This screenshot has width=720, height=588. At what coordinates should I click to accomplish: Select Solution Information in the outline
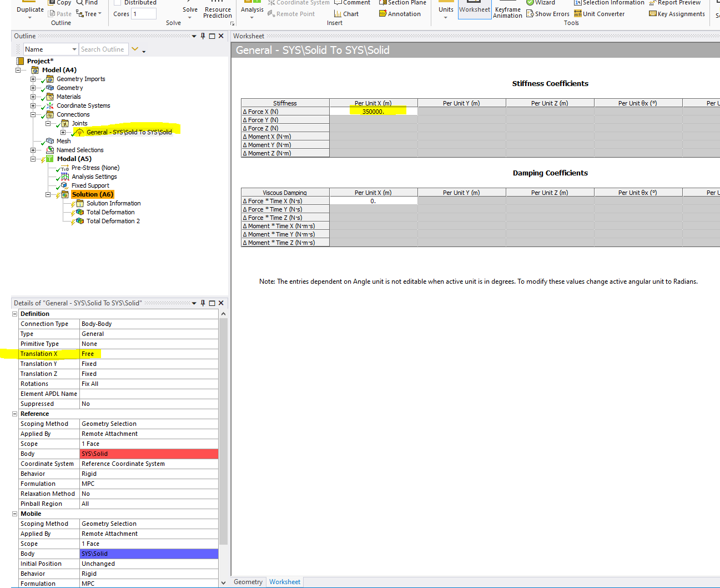click(x=113, y=203)
